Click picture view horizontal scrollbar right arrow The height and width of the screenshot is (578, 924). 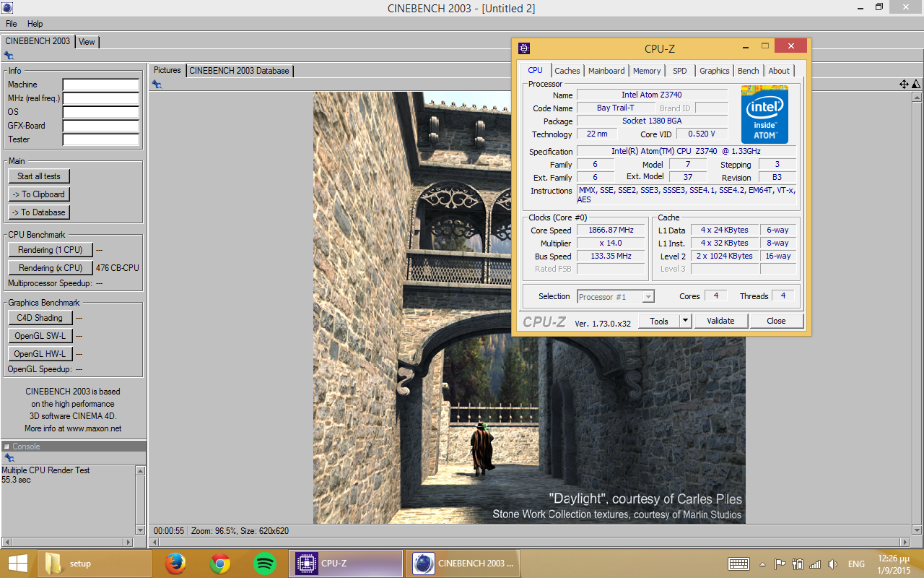coord(904,542)
